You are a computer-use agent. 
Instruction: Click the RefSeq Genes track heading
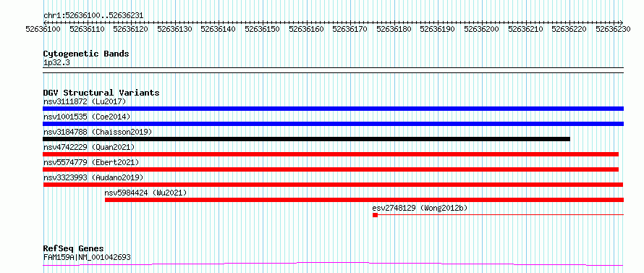(73, 249)
